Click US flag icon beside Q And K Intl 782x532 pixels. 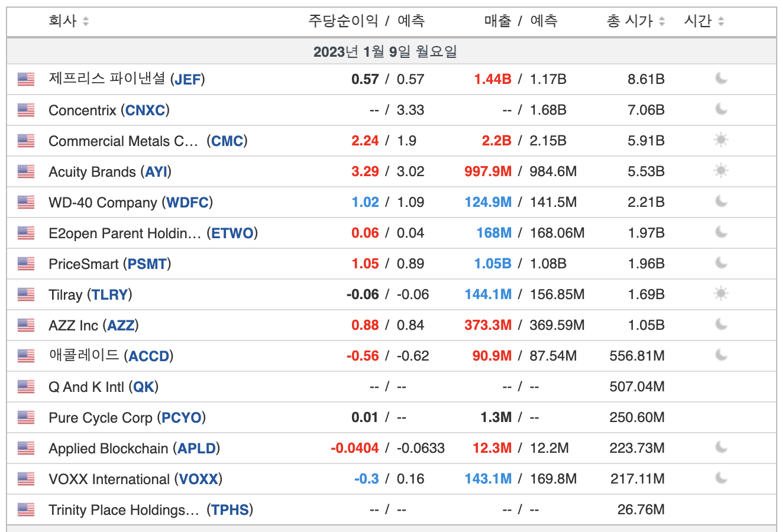pyautogui.click(x=26, y=387)
